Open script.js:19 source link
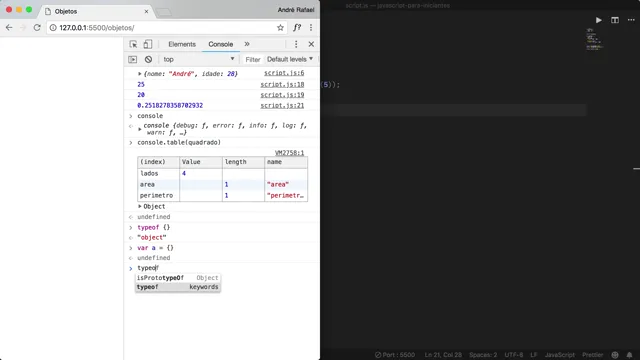This screenshot has height=360, width=640. (x=282, y=95)
